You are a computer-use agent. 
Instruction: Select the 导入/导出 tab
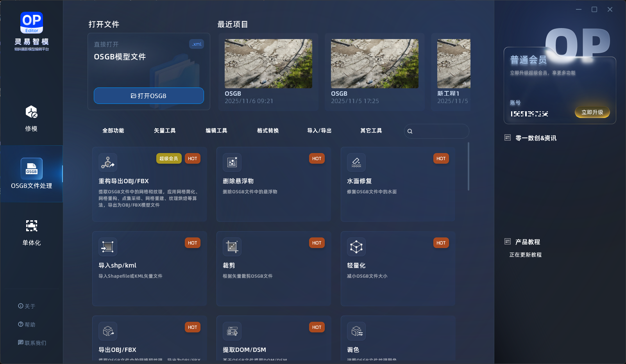pyautogui.click(x=319, y=131)
